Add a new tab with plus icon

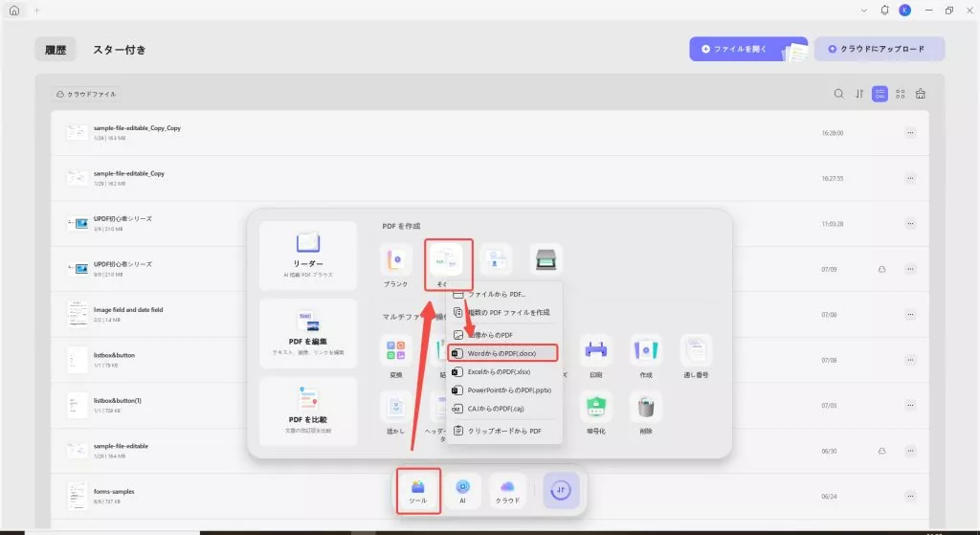click(x=37, y=10)
